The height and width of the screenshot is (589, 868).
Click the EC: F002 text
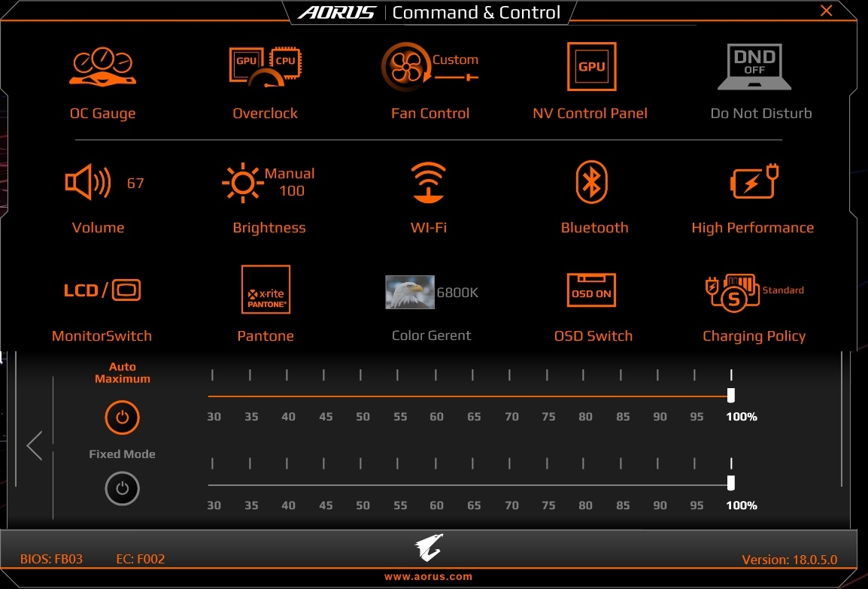coord(141,559)
